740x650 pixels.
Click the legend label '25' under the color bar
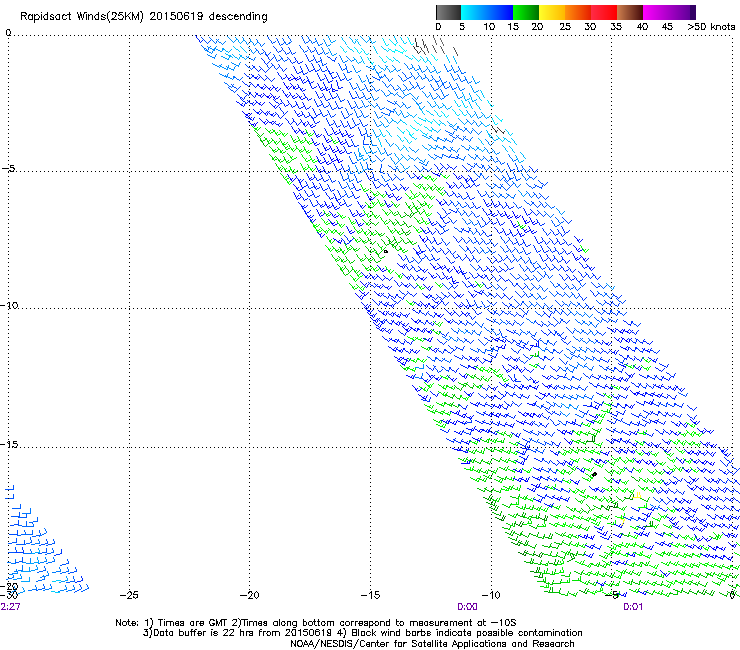coord(564,27)
